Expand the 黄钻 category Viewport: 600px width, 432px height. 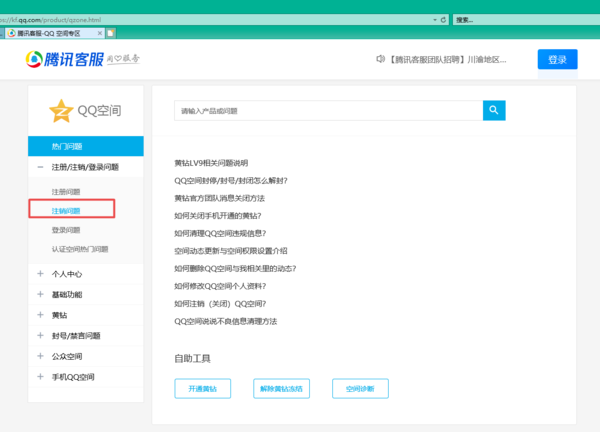pyautogui.click(x=40, y=315)
